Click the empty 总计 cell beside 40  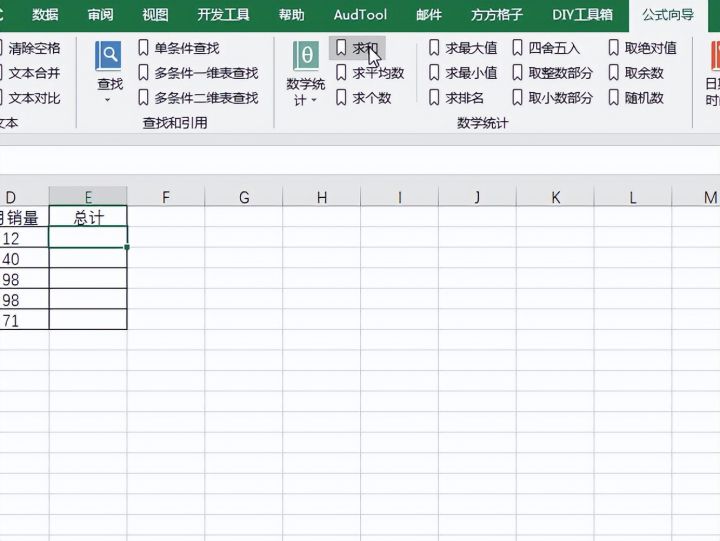pyautogui.click(x=88, y=258)
